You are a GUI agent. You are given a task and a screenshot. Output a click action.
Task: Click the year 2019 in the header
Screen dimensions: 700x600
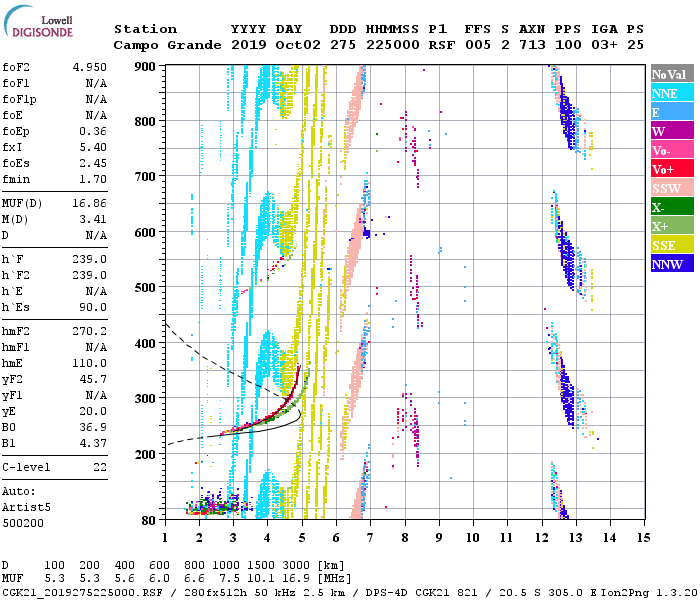click(x=249, y=45)
